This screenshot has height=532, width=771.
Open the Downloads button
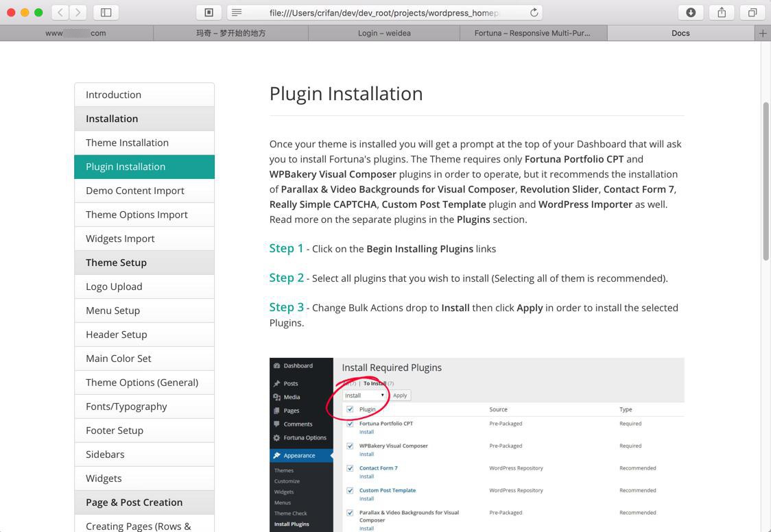pyautogui.click(x=691, y=12)
